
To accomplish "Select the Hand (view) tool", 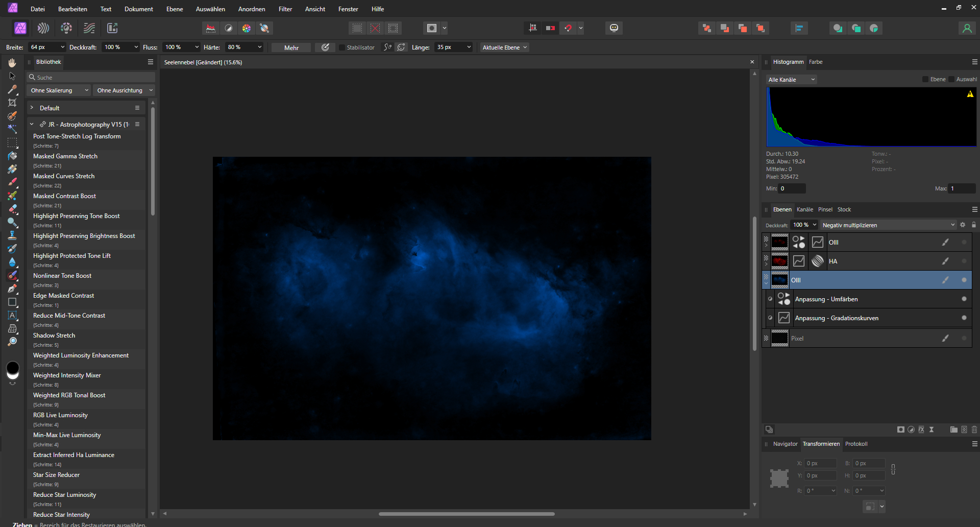I will click(12, 62).
